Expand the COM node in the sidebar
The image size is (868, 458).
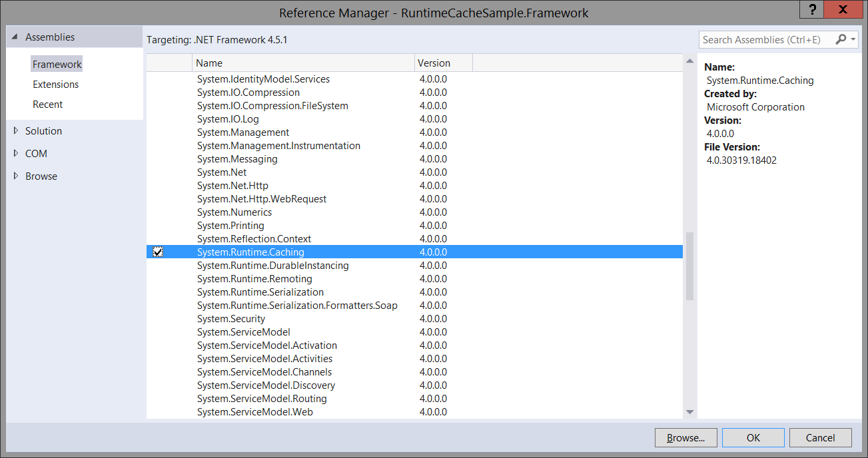click(17, 153)
